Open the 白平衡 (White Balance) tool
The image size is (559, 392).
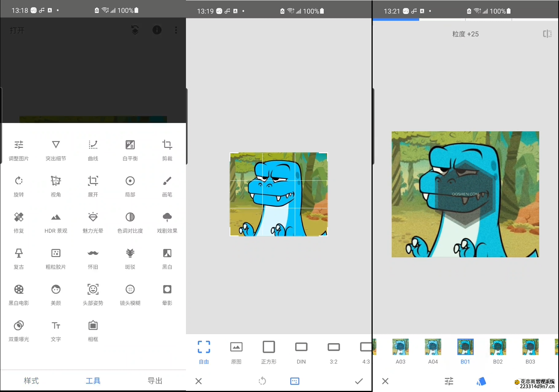tap(130, 149)
